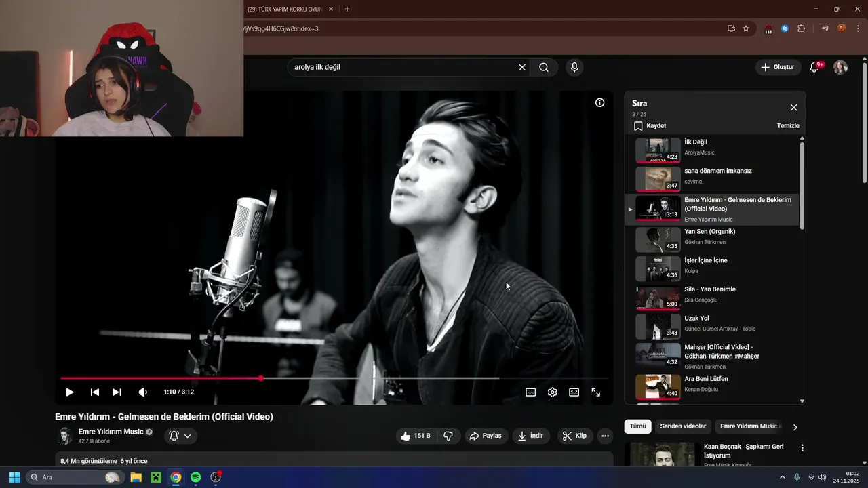This screenshot has height=488, width=868.
Task: Open a new browser tab with plus
Action: (347, 9)
